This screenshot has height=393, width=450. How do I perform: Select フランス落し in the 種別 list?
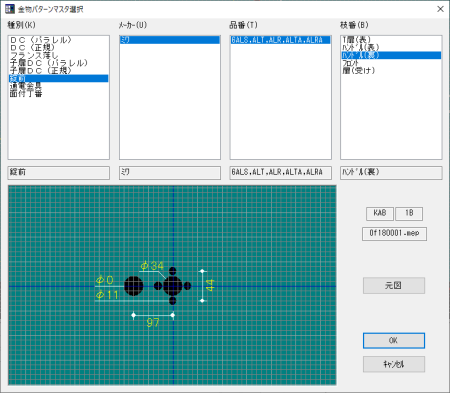(x=58, y=55)
